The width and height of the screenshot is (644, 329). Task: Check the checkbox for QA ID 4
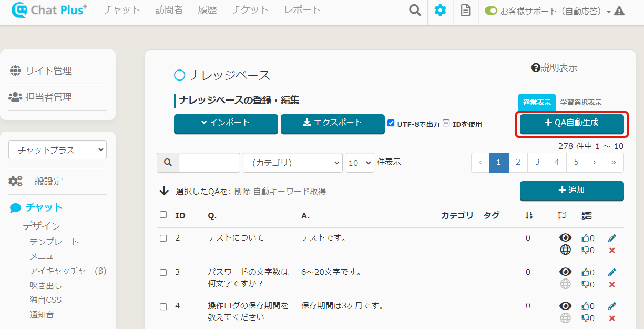(x=163, y=306)
